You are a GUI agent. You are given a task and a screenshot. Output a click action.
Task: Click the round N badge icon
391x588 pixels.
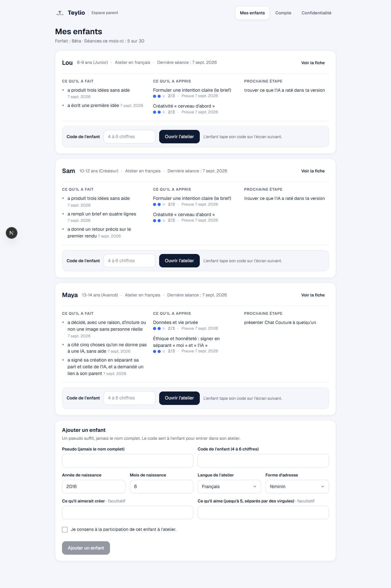(x=12, y=233)
